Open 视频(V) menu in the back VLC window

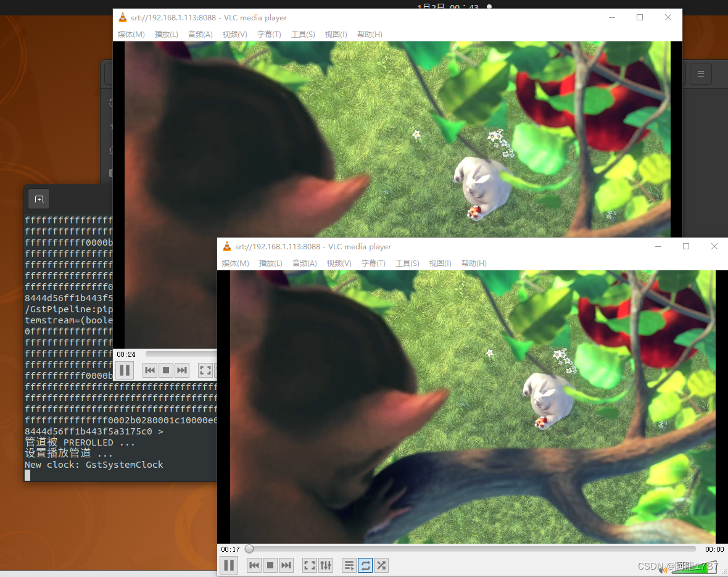point(234,35)
